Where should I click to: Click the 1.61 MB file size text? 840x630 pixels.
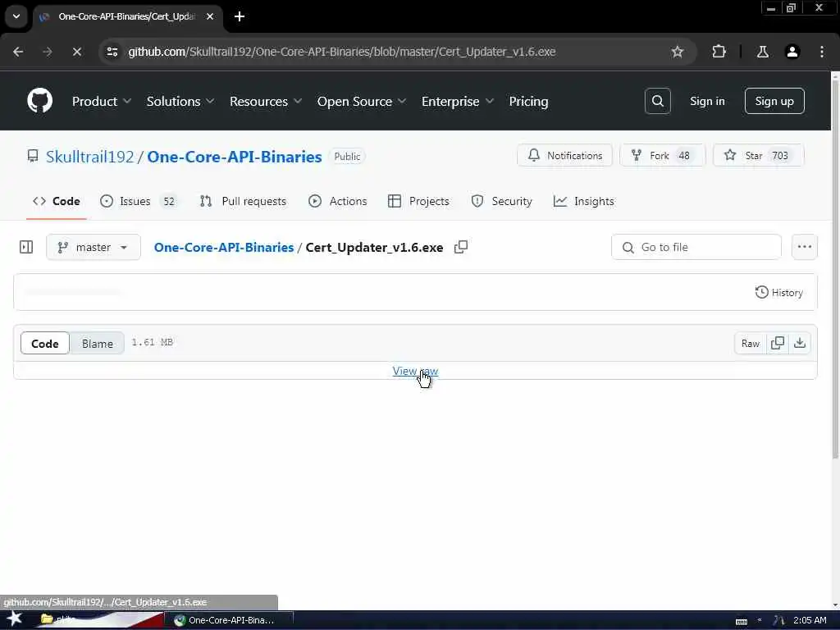(152, 342)
